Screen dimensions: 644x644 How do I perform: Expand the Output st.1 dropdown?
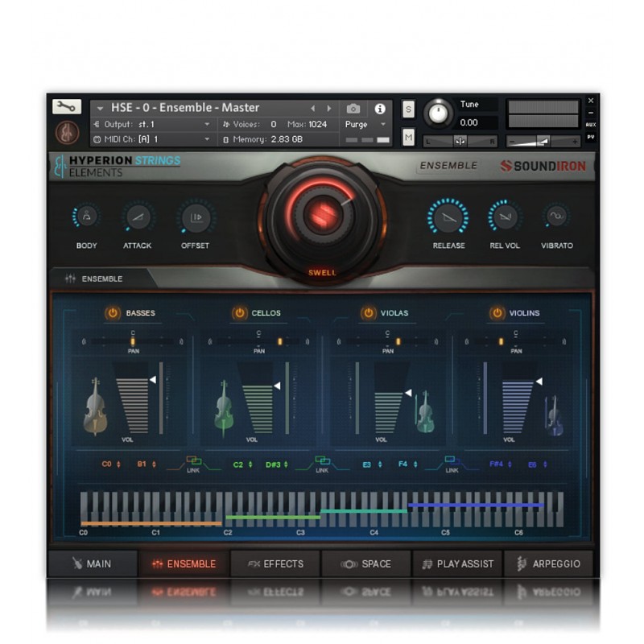click(x=207, y=125)
